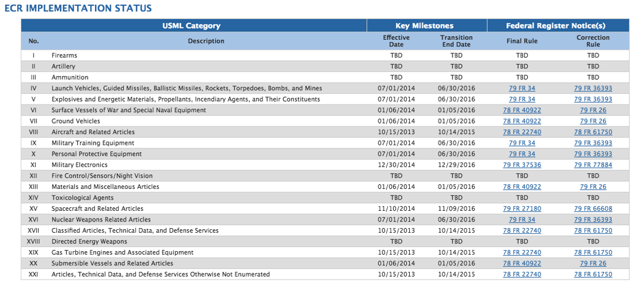Open 78 FR 22740 in the category XXI row
The image size is (644, 288).
tap(522, 274)
